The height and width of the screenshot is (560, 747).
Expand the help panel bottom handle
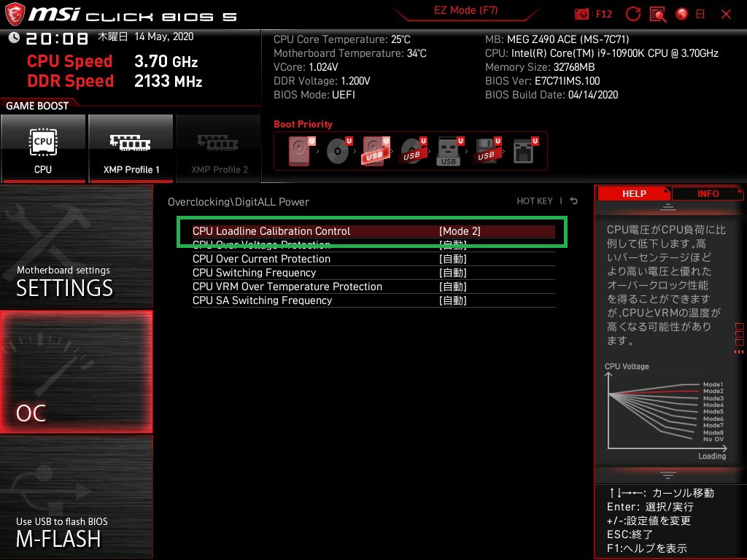click(x=667, y=475)
